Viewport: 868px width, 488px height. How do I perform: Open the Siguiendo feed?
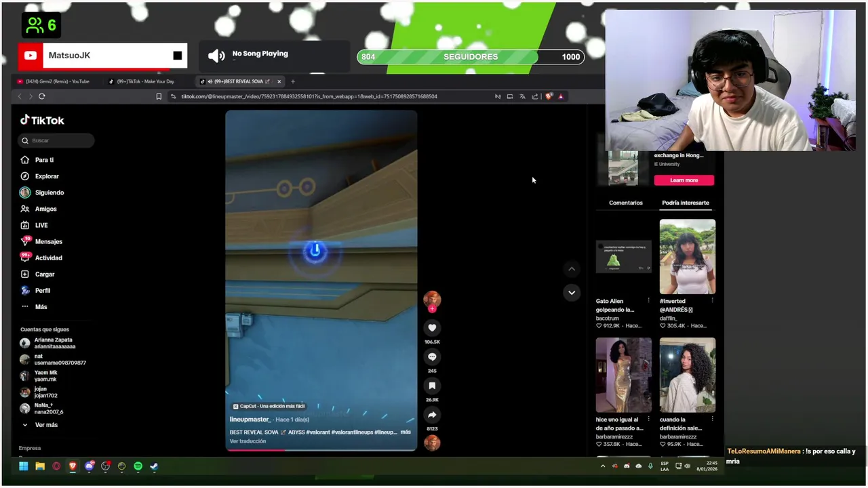[x=42, y=192]
